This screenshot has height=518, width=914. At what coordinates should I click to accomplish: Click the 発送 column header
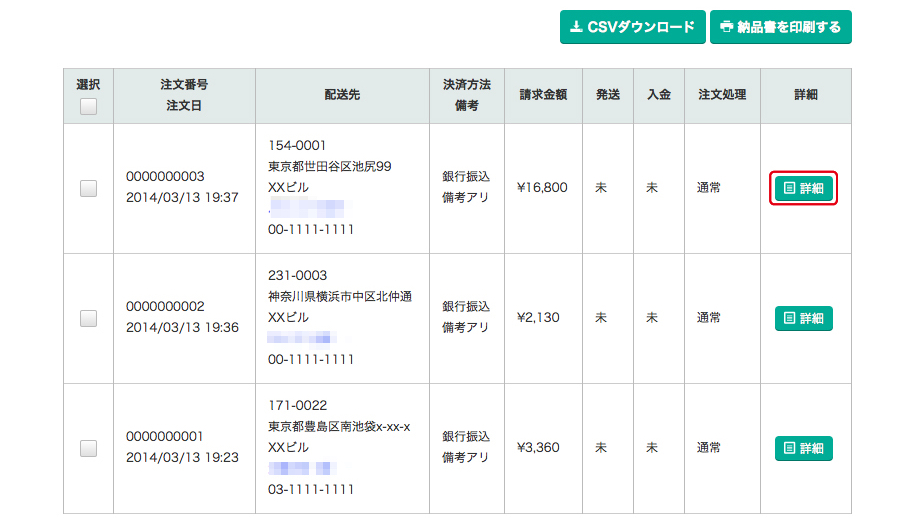(608, 95)
